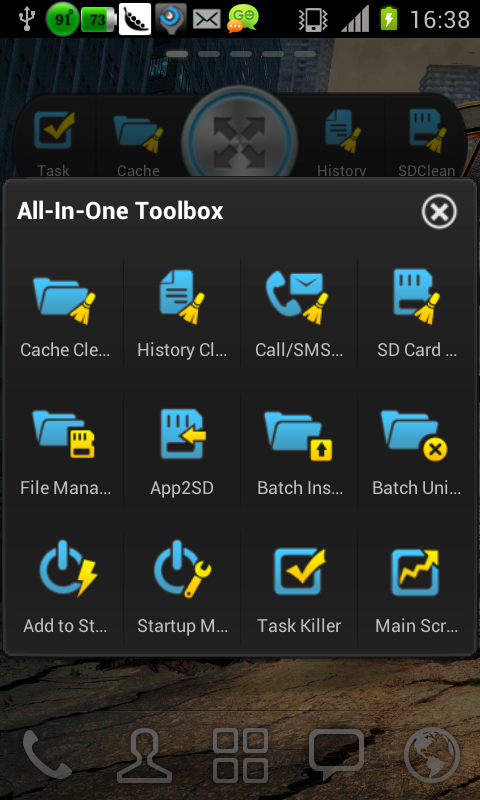Open the Batch Uninstall tool
The image size is (480, 800).
click(x=416, y=454)
